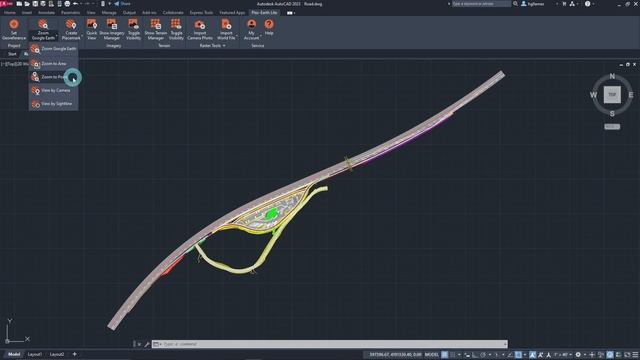Click the W direction on ViewCube compass

pyautogui.click(x=593, y=95)
